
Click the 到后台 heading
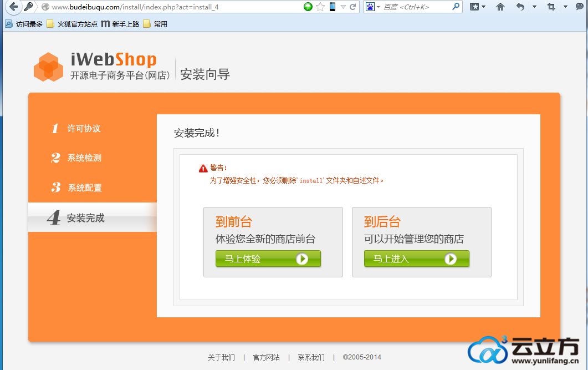[x=382, y=222]
